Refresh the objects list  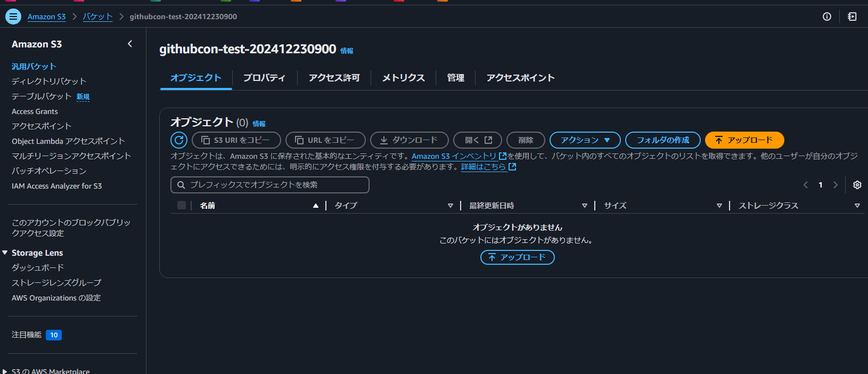179,140
